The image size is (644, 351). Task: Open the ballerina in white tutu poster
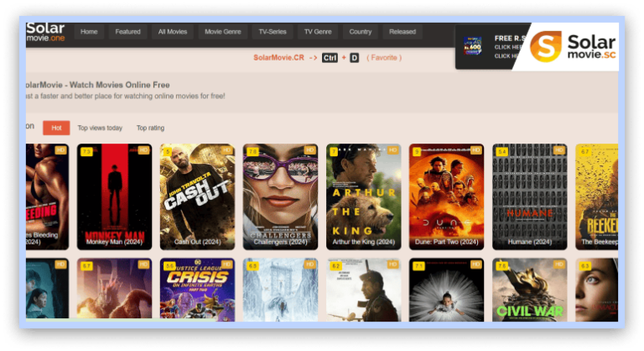pos(446,290)
